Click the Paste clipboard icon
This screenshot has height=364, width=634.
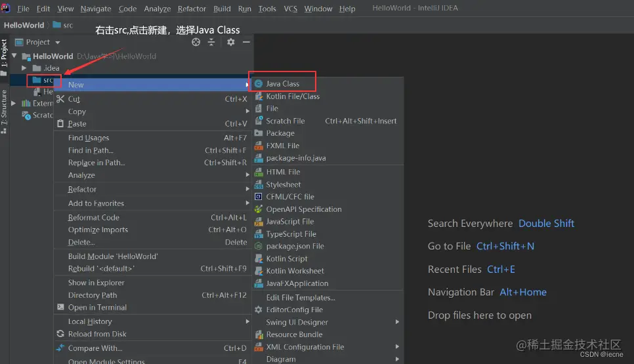(x=60, y=123)
